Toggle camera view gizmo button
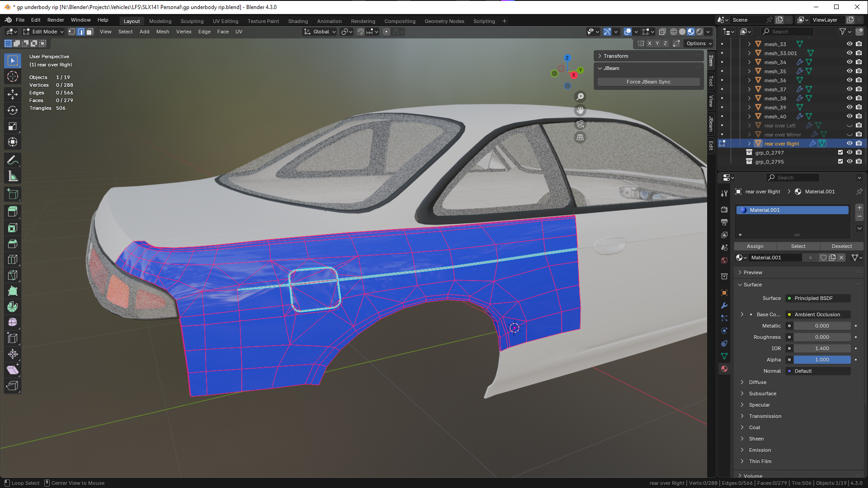This screenshot has width=868, height=488. [x=580, y=124]
